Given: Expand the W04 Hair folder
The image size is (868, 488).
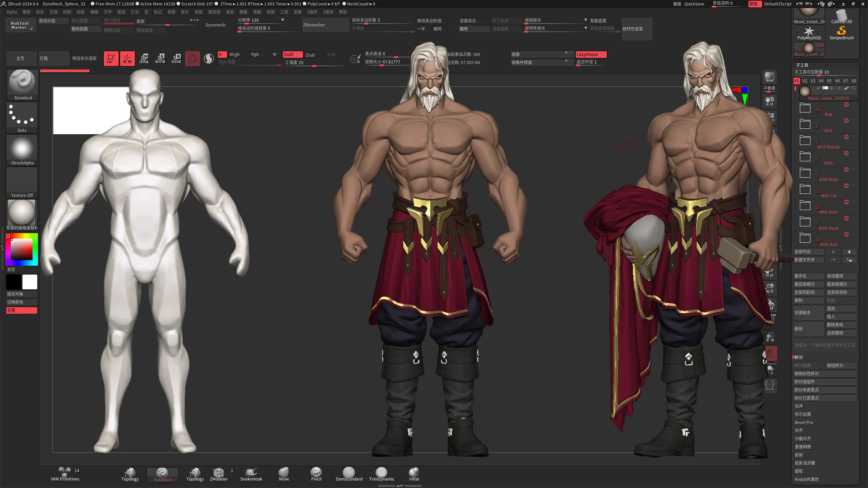Looking at the screenshot, I should [x=805, y=238].
